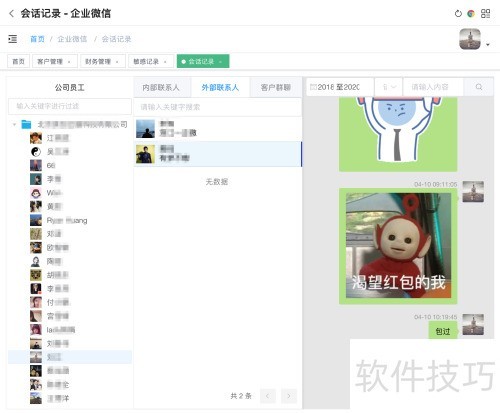Screen dimensions: 500x413
Task: Click the back arrow beside 会话记录 title
Action: 12,13
